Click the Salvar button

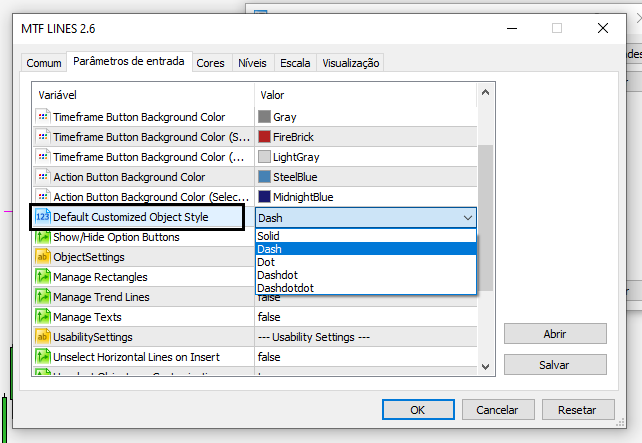click(554, 365)
